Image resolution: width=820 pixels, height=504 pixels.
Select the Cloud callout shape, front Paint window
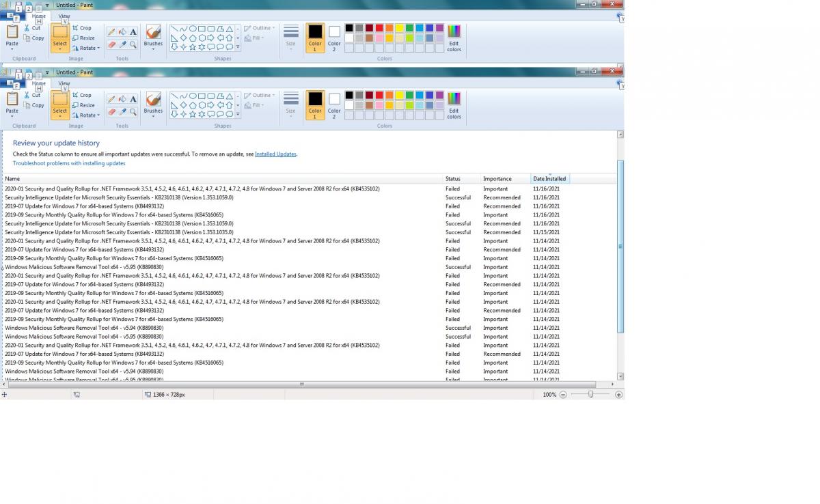[x=229, y=114]
